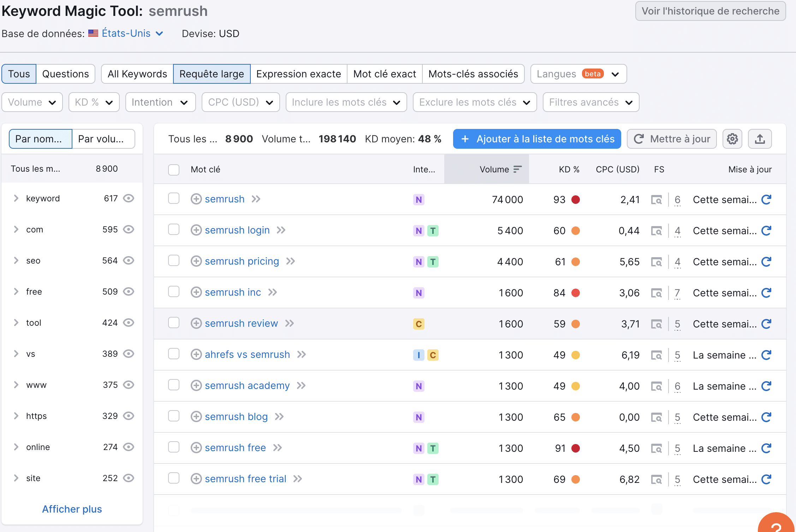Select Expression exacte match type
796x532 pixels.
pyautogui.click(x=299, y=74)
